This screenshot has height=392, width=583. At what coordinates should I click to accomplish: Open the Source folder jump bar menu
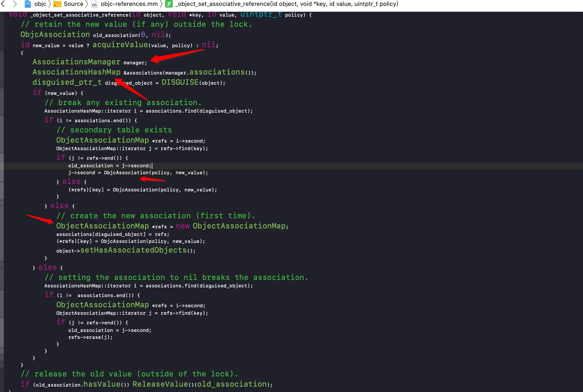click(73, 4)
